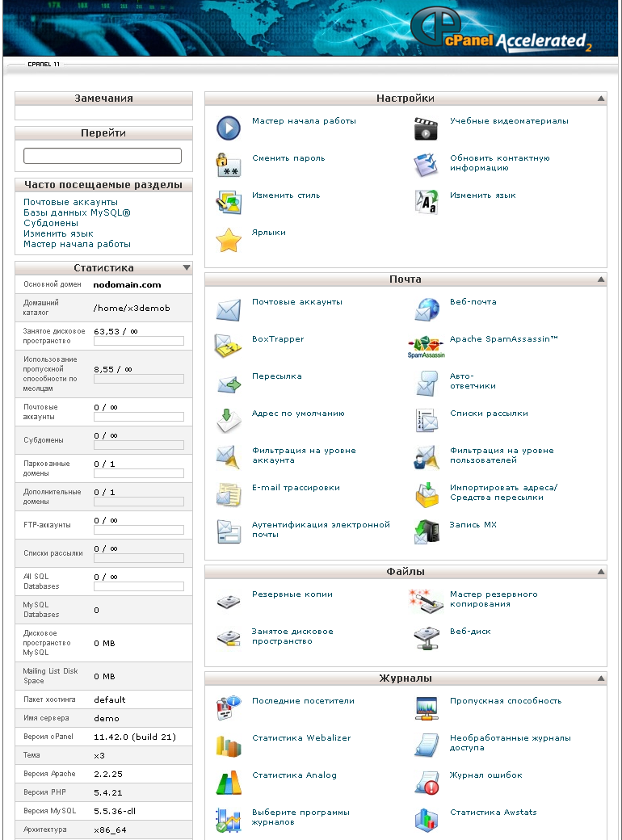Click the email trace icon
This screenshot has width=622, height=840.
pyautogui.click(x=229, y=495)
